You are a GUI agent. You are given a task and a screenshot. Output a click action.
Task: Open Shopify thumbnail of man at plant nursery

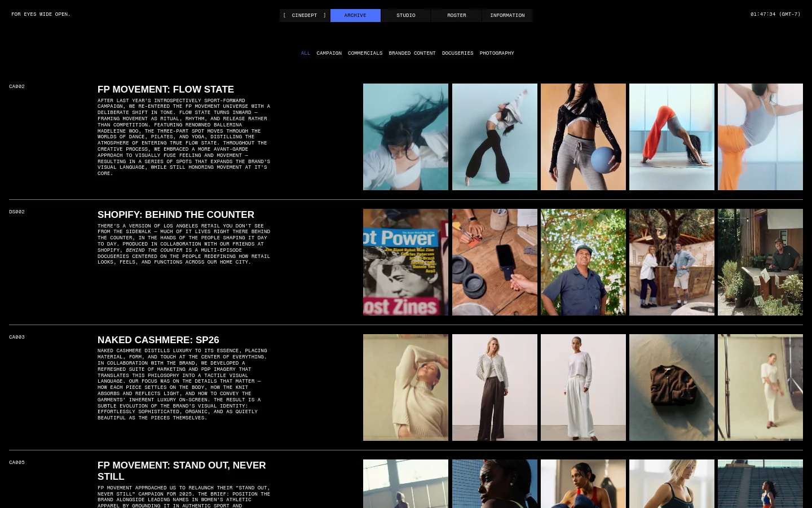[760, 262]
